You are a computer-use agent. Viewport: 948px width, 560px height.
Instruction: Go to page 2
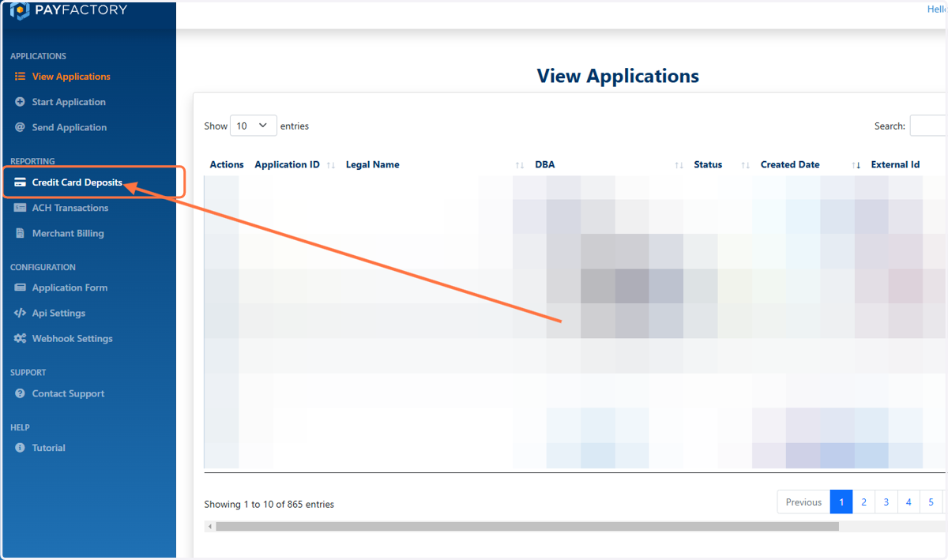864,502
